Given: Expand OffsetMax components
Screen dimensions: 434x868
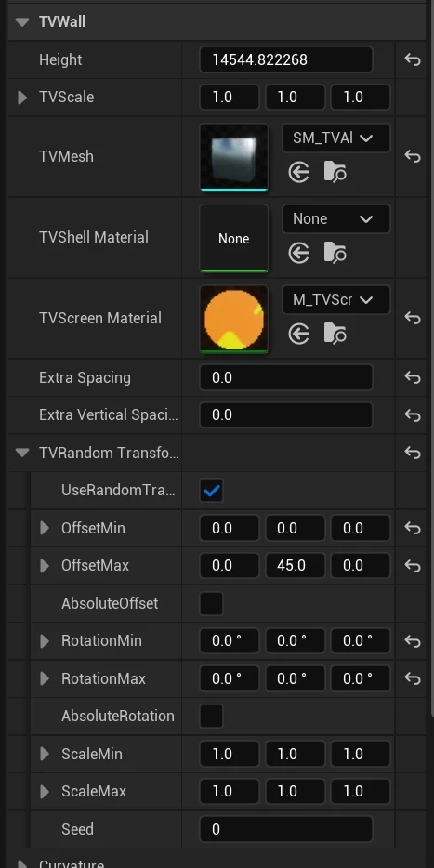Looking at the screenshot, I should [x=45, y=566].
